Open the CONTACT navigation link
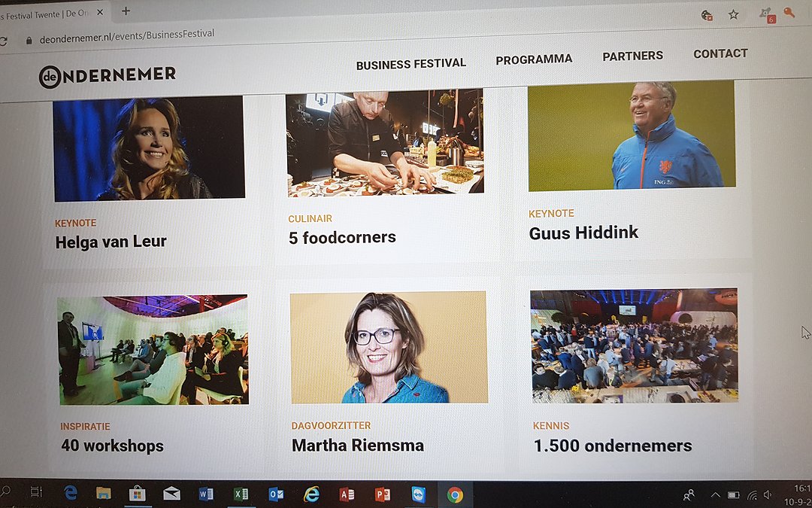 click(x=720, y=53)
